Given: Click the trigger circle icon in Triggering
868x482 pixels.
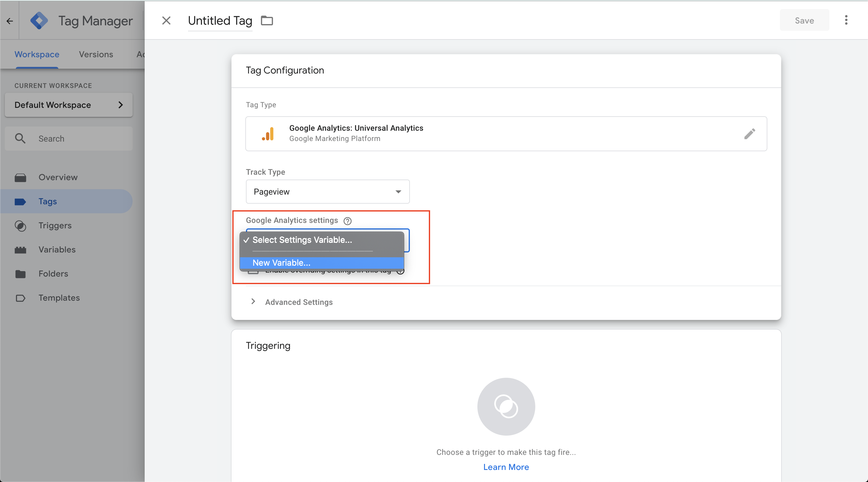Looking at the screenshot, I should tap(506, 406).
